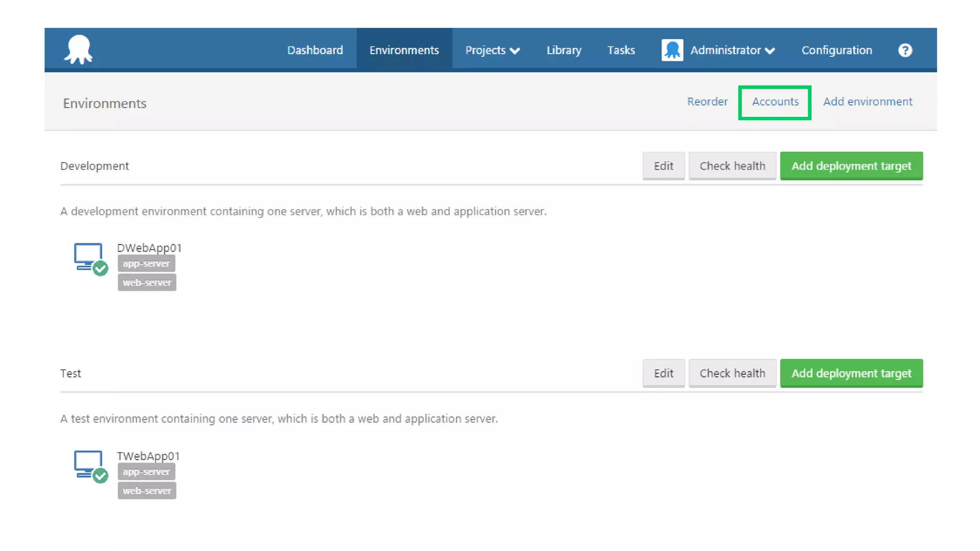Open the help question mark icon
This screenshot has width=980, height=551.
pyautogui.click(x=904, y=50)
